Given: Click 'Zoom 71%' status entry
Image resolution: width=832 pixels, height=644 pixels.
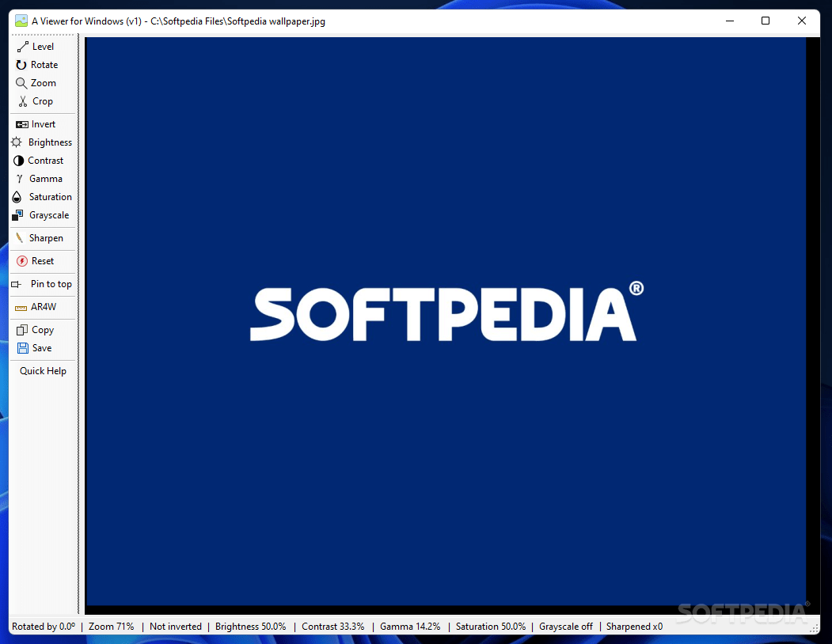Looking at the screenshot, I should (112, 627).
